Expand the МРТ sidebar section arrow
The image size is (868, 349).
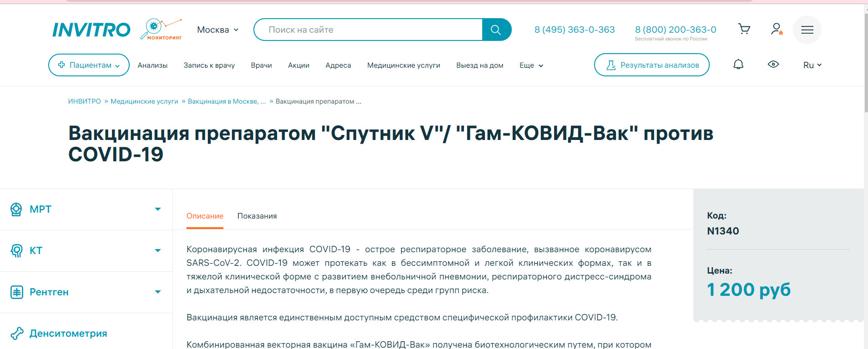158,209
